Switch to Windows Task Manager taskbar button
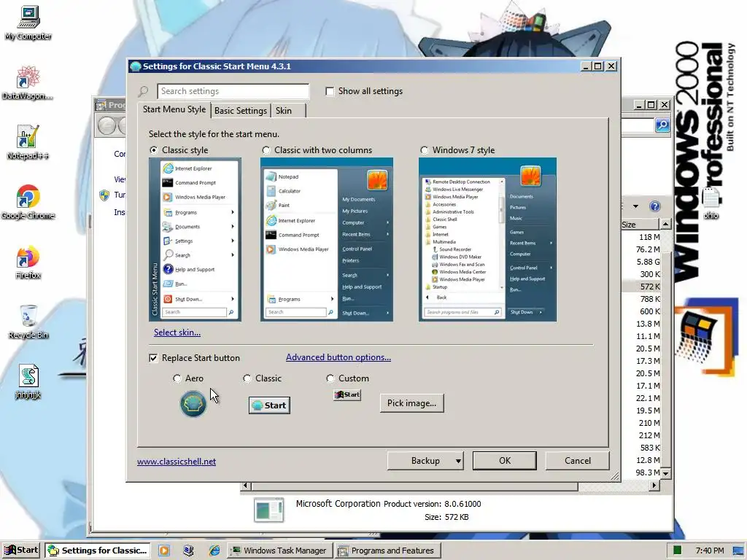Image resolution: width=747 pixels, height=560 pixels. point(279,551)
